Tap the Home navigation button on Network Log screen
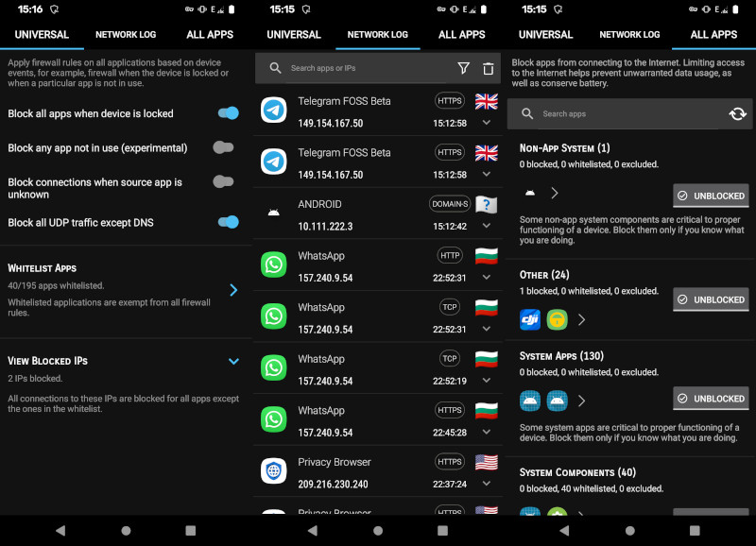The image size is (756, 546). (x=378, y=531)
